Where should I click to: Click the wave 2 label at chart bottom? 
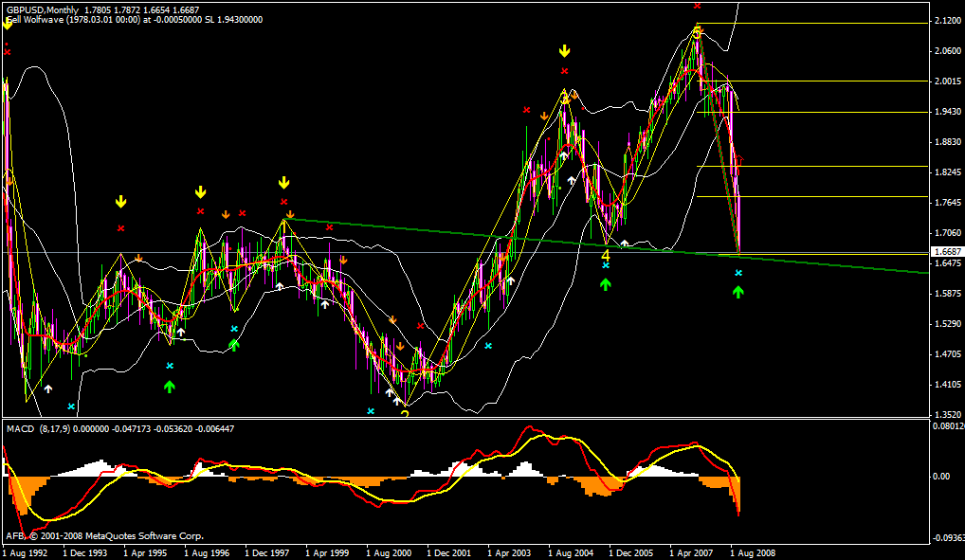(405, 411)
